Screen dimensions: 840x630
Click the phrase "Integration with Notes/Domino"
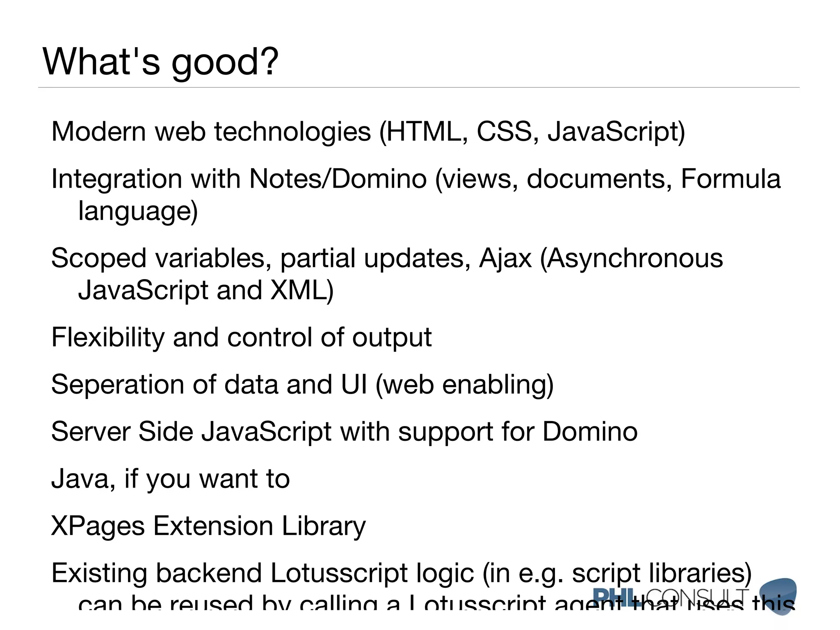tap(239, 179)
